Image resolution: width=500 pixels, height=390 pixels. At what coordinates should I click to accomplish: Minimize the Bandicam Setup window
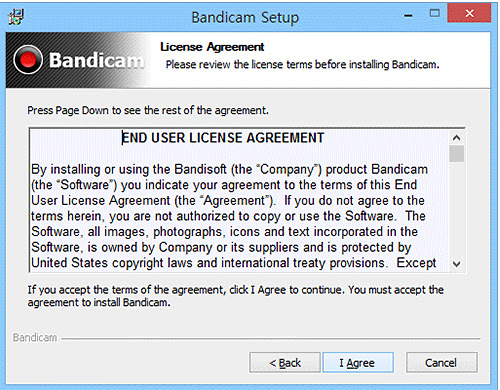pyautogui.click(x=408, y=15)
